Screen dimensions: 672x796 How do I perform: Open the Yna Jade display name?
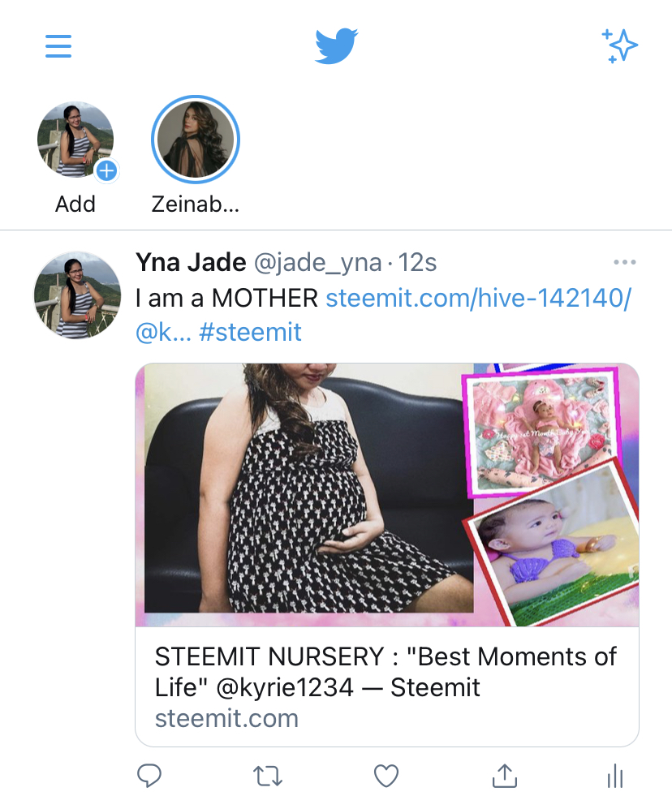coord(191,262)
